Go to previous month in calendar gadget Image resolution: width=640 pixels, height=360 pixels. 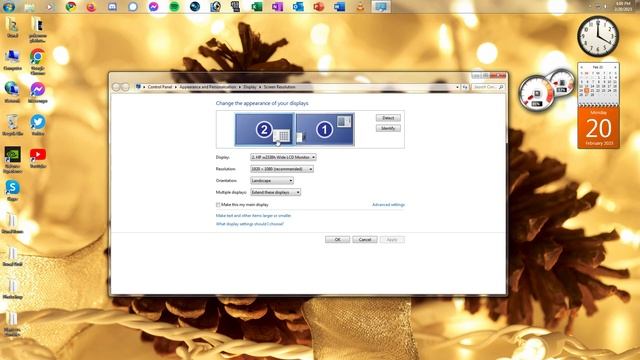point(581,67)
